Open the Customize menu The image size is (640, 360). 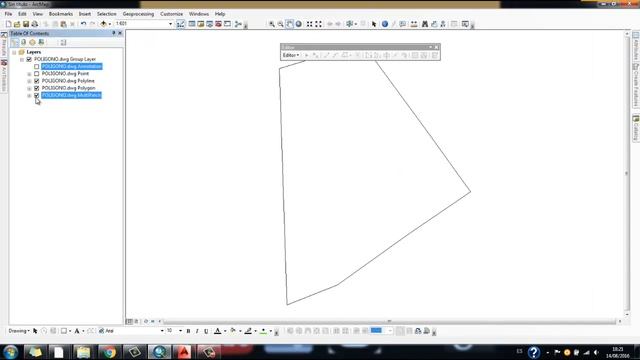[171, 14]
